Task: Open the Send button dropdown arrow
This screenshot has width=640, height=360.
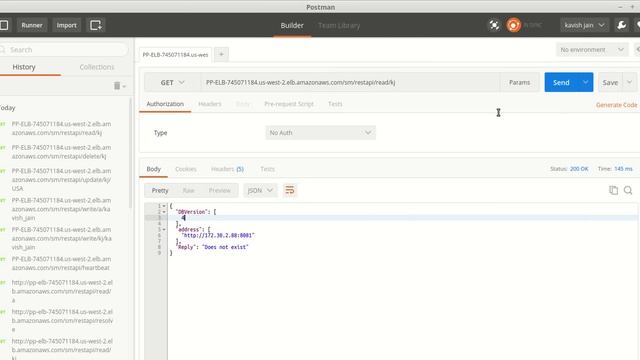Action: click(585, 82)
